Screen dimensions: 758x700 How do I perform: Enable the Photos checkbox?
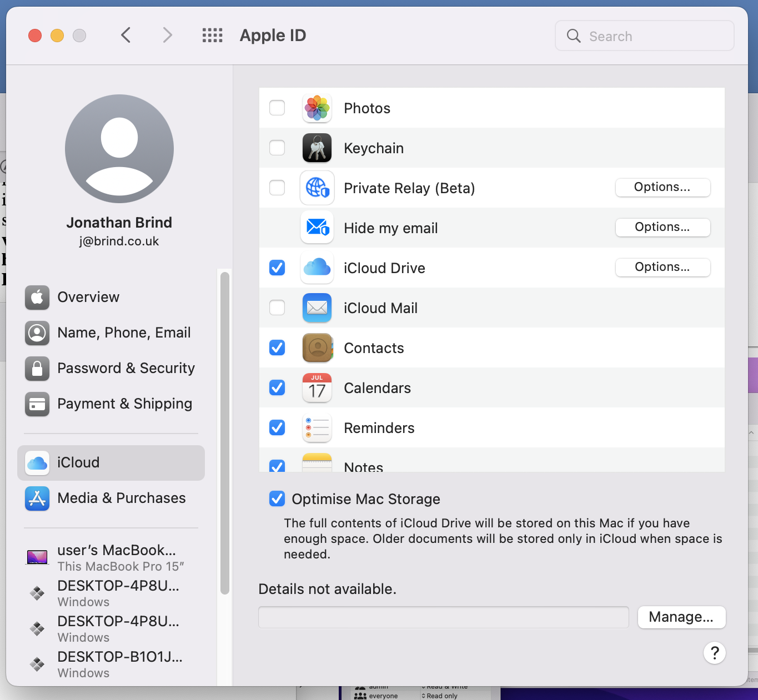[x=277, y=108]
